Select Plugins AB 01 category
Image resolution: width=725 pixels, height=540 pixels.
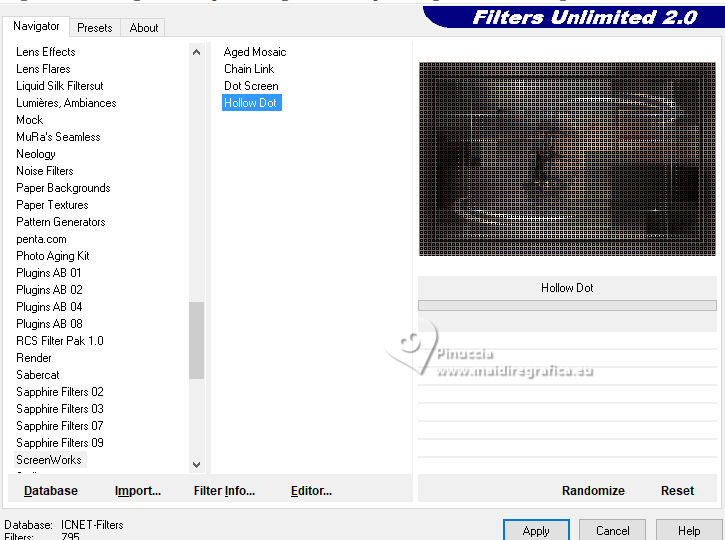point(49,273)
